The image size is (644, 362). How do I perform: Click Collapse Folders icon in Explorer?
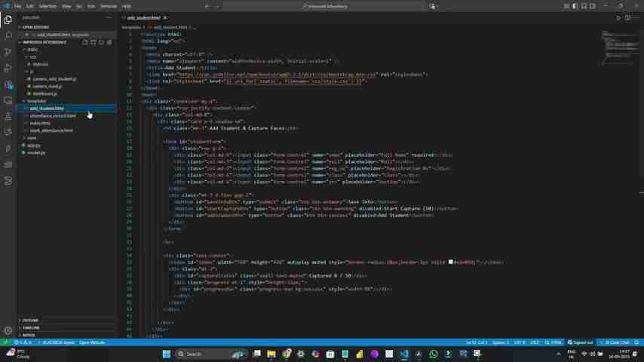[x=109, y=42]
